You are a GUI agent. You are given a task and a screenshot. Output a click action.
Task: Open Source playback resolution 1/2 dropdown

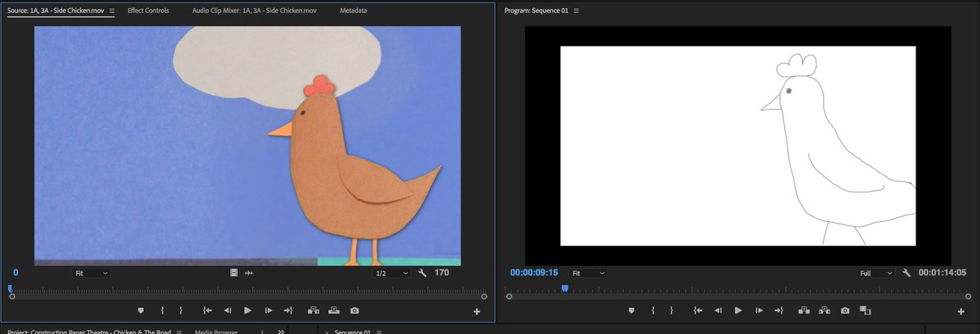point(391,273)
